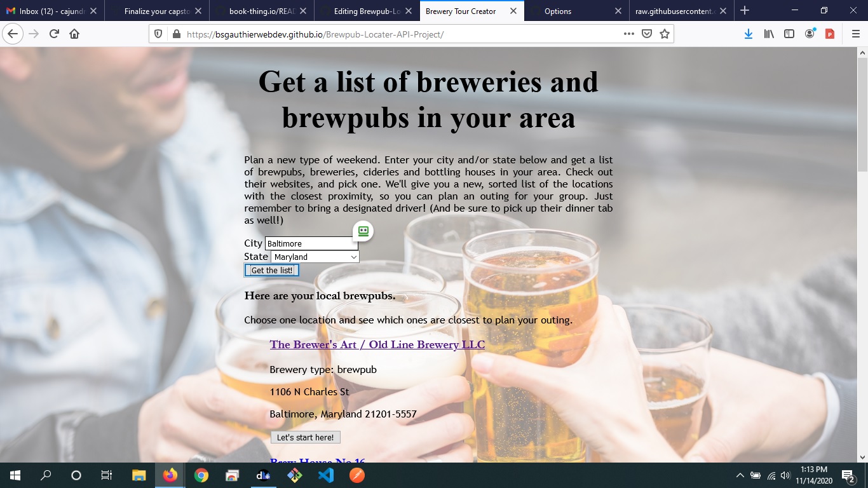The height and width of the screenshot is (488, 868).
Task: Close the Gmail Inbox tab
Action: 93,11
